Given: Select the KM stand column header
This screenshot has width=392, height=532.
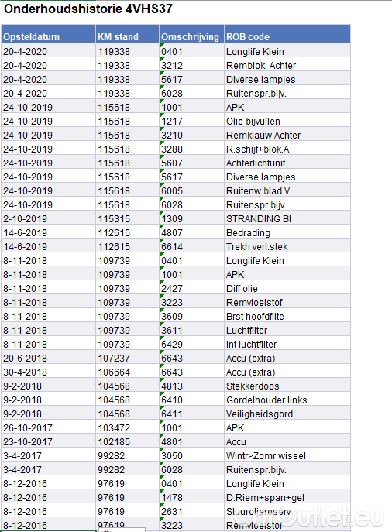Looking at the screenshot, I should (127, 34).
